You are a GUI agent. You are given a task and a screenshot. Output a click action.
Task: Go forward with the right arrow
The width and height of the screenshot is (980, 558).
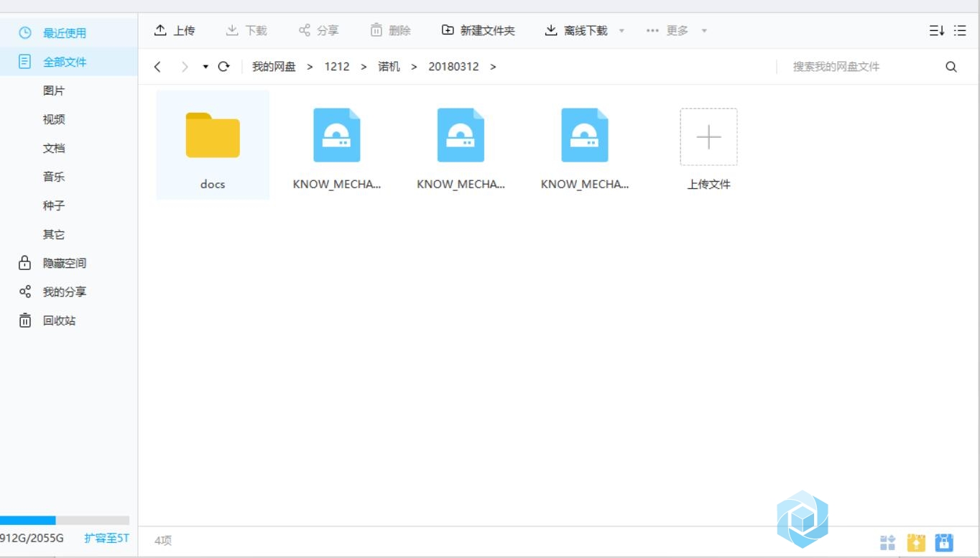click(185, 67)
